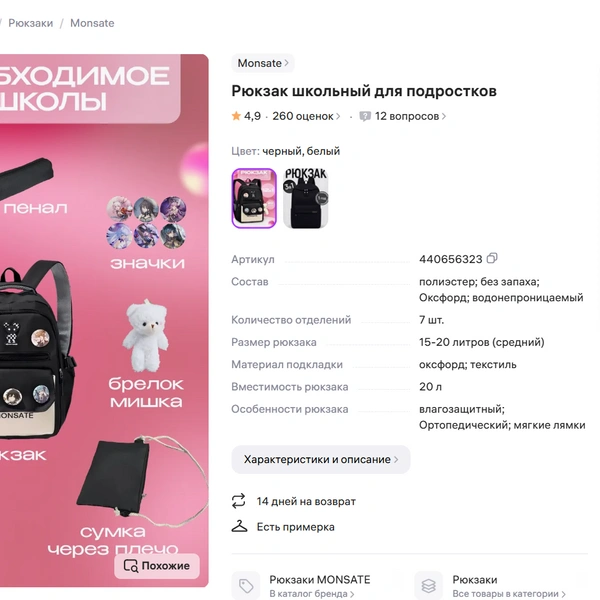600x600 pixels.
Task: Open В каталог бренда link
Action: point(311,594)
